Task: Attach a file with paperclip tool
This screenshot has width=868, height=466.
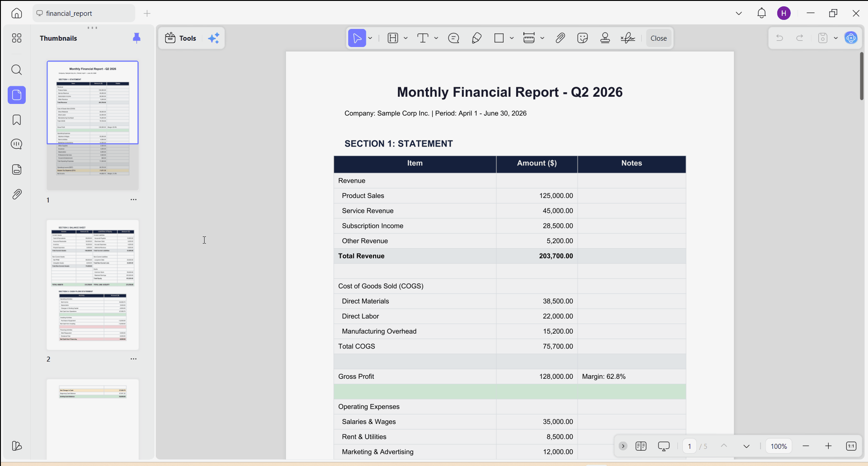Action: coord(560,38)
